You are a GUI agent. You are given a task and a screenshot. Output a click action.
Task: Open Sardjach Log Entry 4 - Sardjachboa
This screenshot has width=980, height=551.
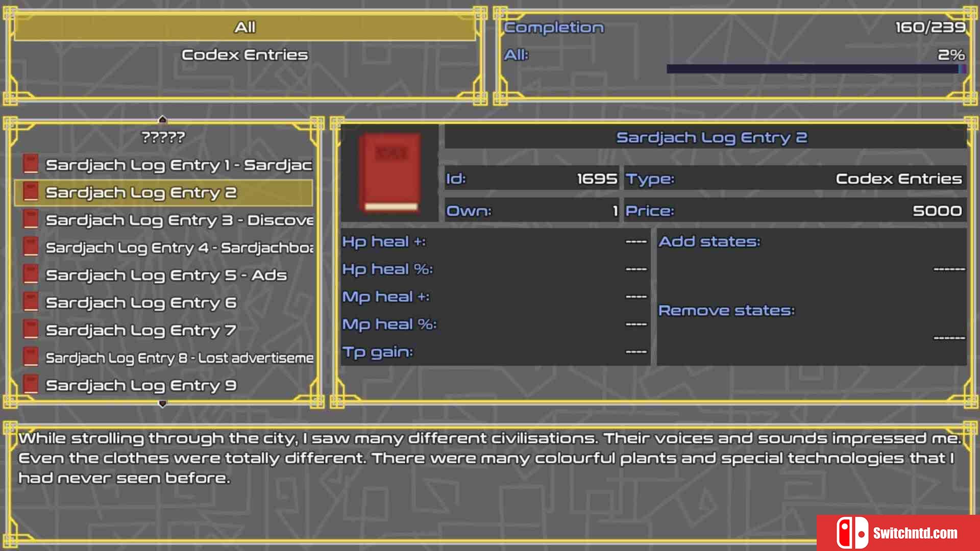[x=163, y=247]
